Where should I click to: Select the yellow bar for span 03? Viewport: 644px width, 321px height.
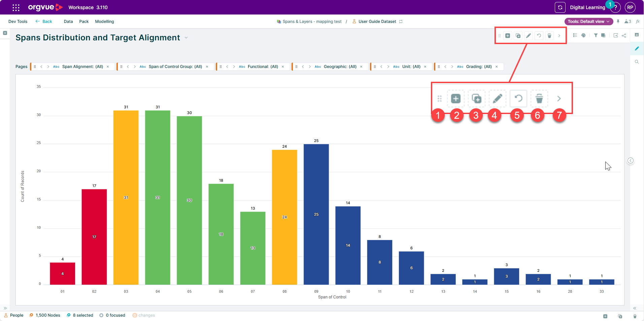click(x=126, y=198)
